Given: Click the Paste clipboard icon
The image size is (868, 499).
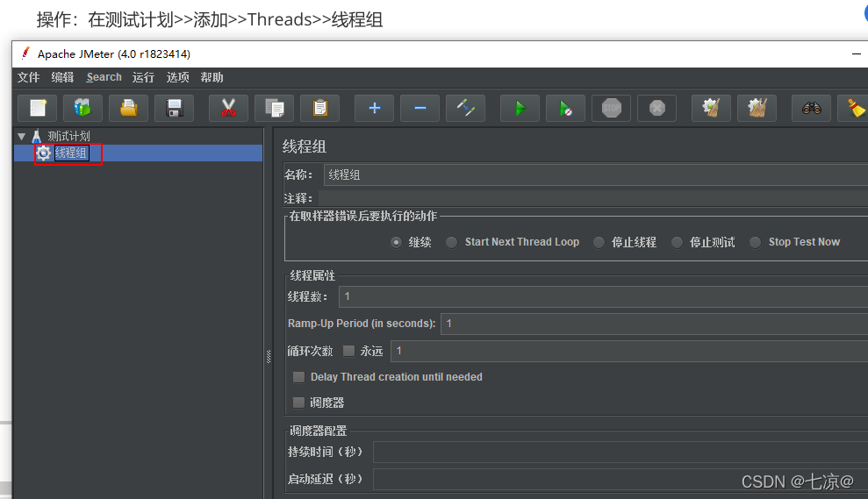Looking at the screenshot, I should (x=320, y=108).
